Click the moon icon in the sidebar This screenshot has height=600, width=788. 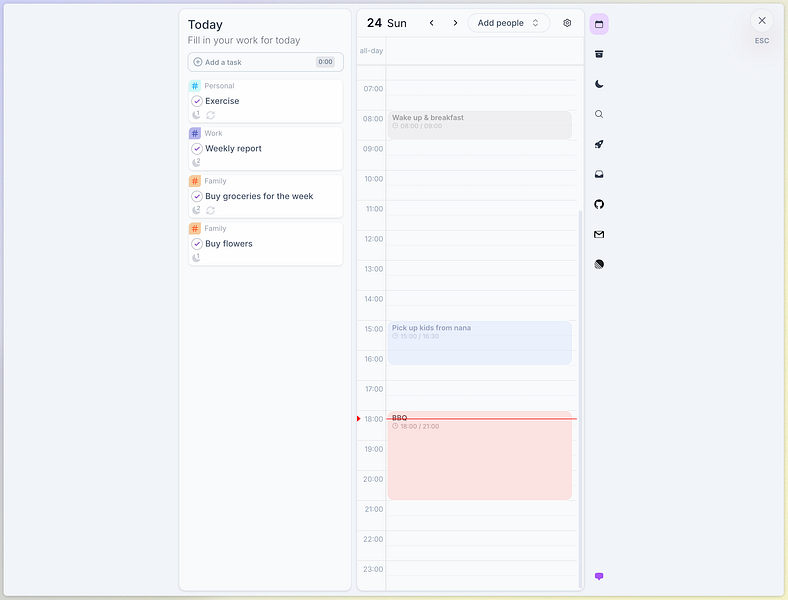pos(599,84)
